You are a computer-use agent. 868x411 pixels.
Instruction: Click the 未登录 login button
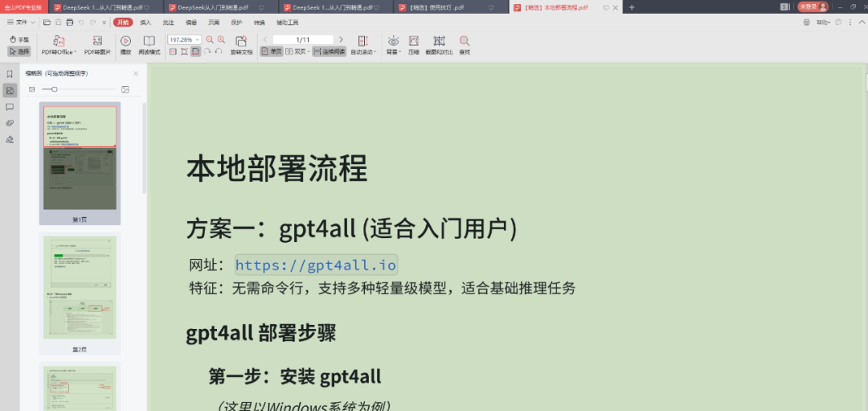tap(813, 7)
